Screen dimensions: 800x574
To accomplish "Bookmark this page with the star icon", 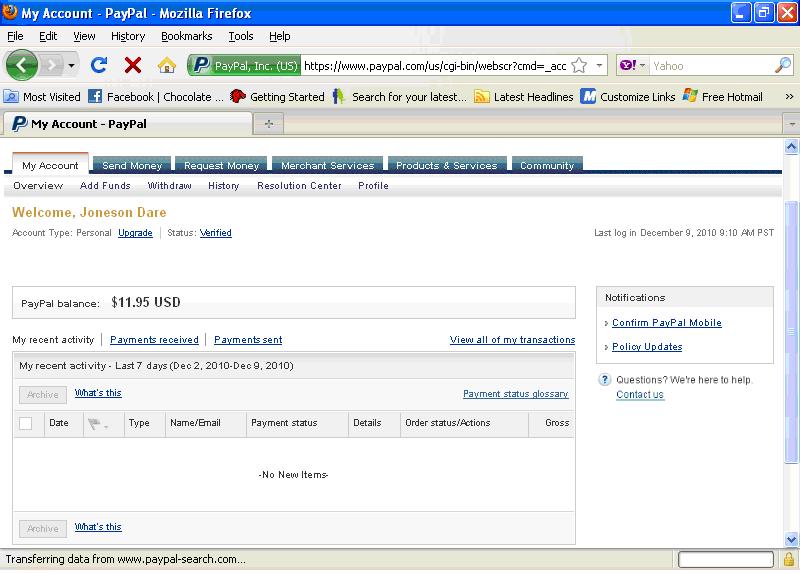I will 579,65.
